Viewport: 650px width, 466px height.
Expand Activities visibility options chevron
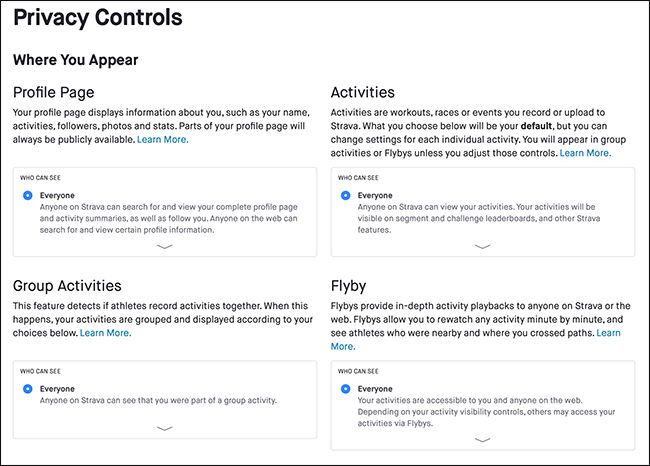point(483,247)
